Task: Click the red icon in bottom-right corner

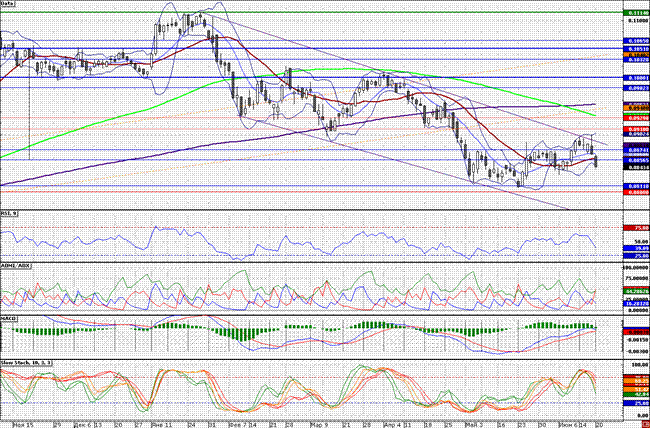Action: click(642, 423)
